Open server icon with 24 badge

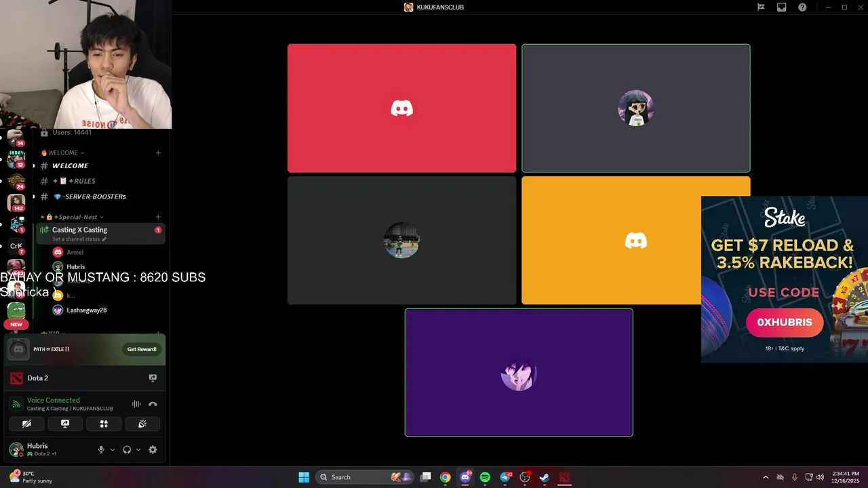(x=16, y=181)
